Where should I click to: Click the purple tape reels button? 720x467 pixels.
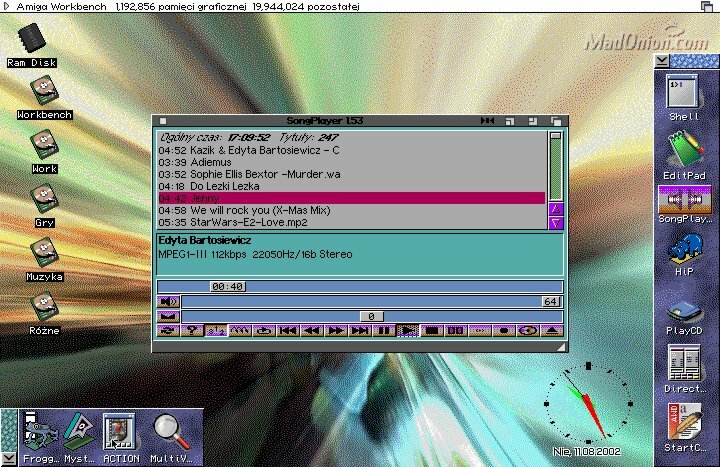click(x=456, y=331)
